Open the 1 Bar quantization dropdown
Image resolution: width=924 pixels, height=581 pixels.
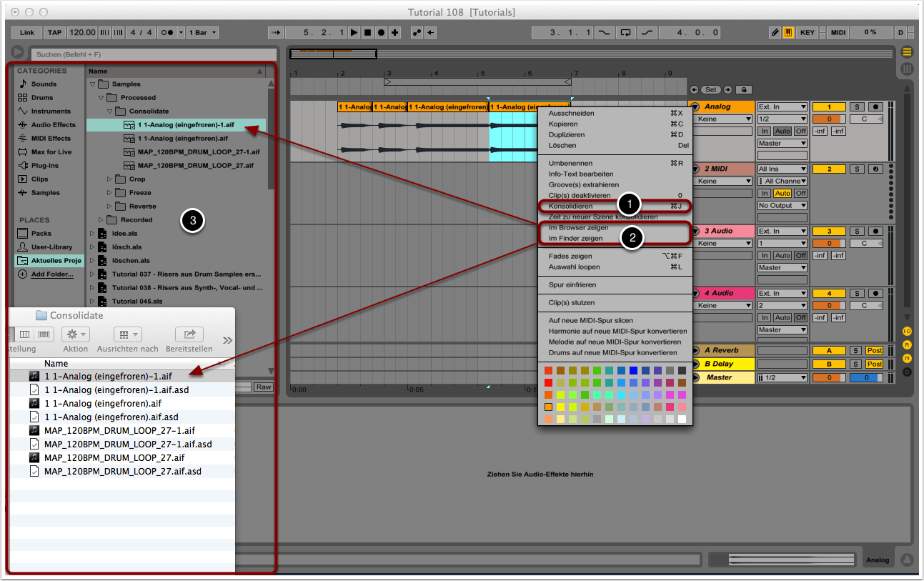click(203, 33)
